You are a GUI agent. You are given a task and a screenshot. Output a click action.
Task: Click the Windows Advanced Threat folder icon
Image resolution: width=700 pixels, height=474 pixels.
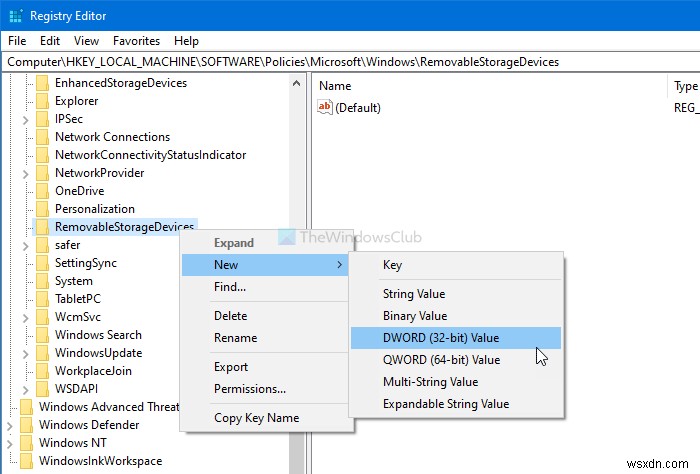tap(27, 407)
